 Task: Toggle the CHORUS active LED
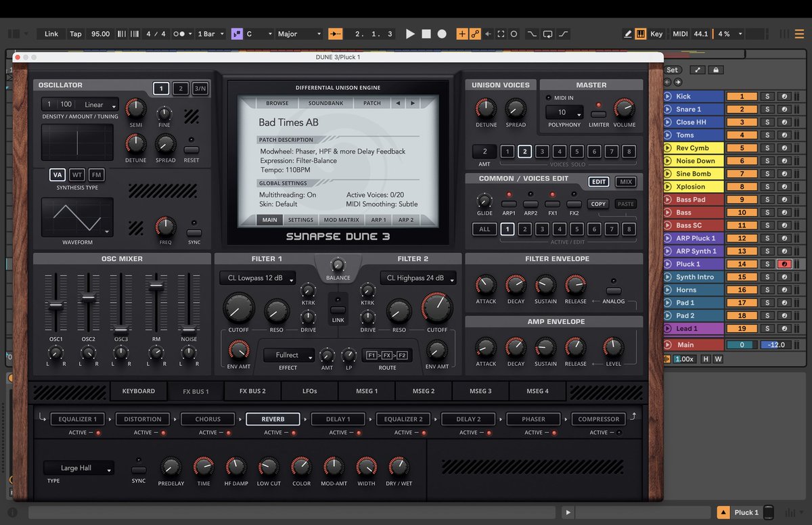click(x=228, y=433)
